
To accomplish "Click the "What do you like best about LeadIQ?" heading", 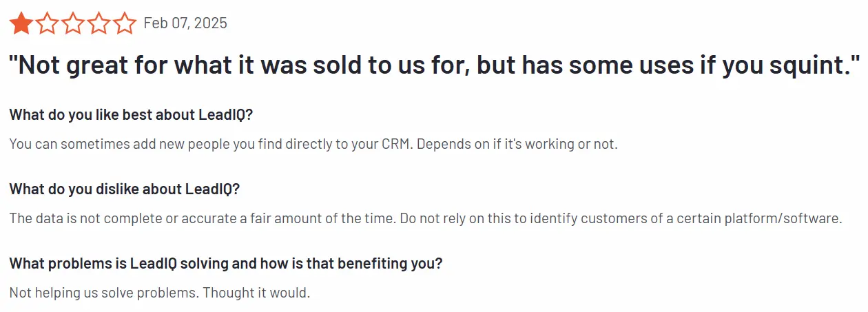I will 131,114.
